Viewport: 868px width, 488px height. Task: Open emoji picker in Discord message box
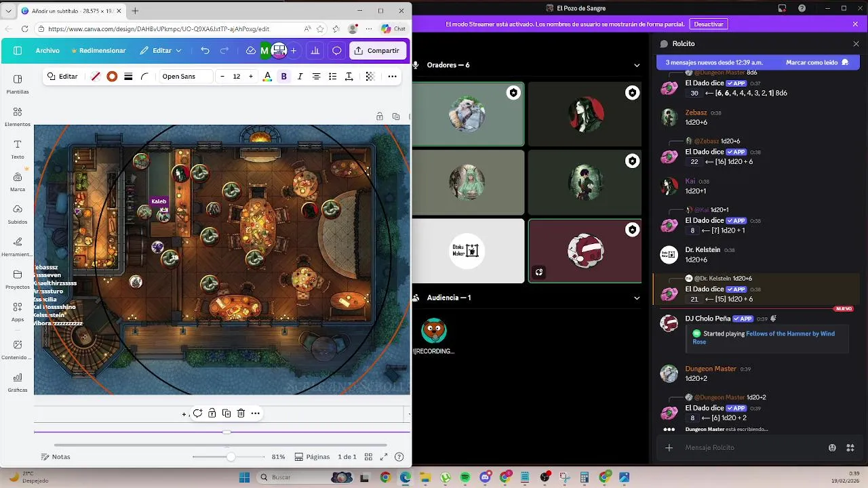(x=832, y=447)
